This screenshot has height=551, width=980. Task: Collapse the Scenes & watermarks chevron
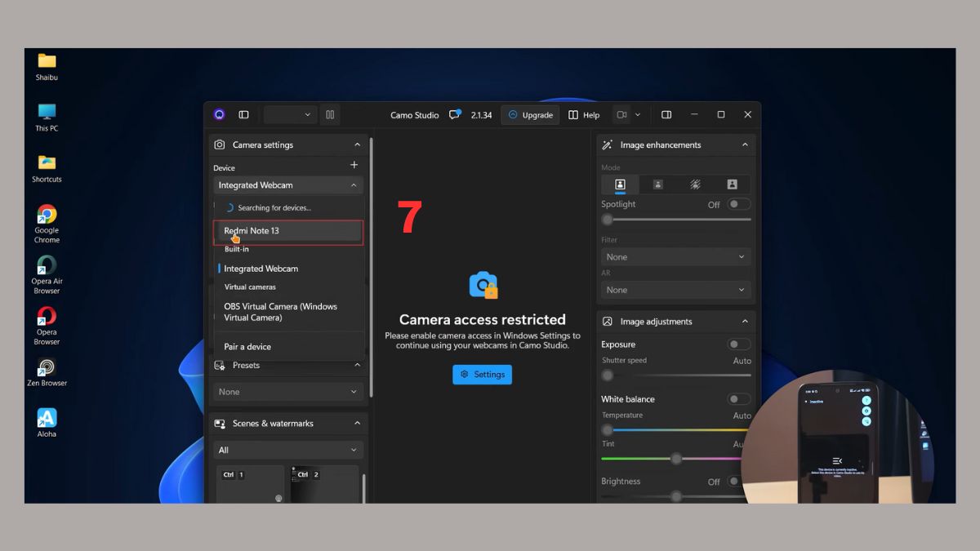pyautogui.click(x=357, y=424)
